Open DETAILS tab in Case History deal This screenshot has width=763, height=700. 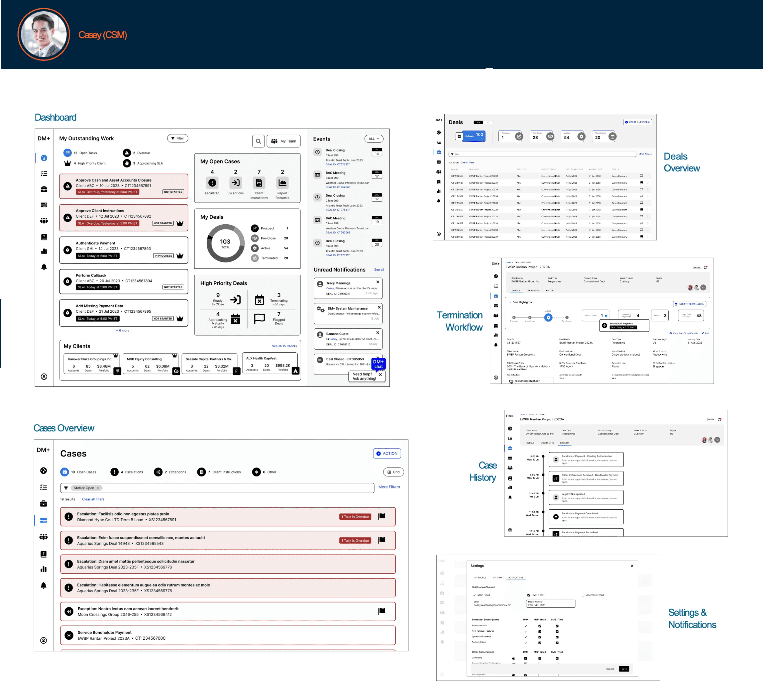coord(530,443)
